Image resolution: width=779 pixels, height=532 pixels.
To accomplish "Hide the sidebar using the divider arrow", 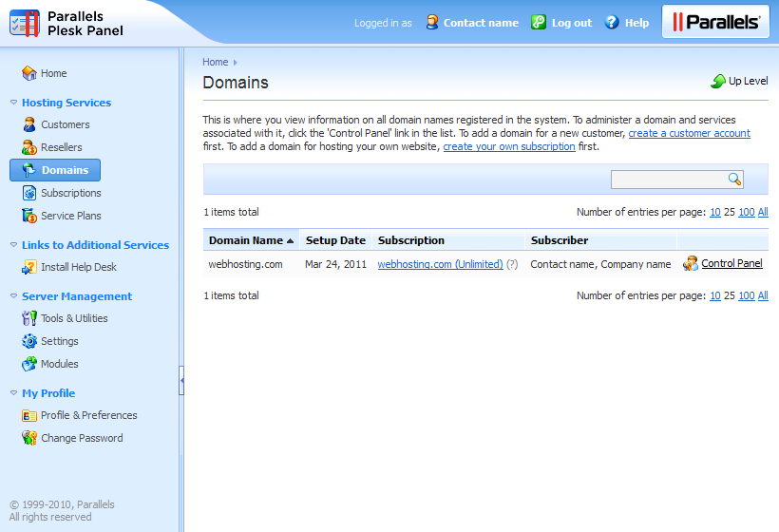I will point(181,381).
